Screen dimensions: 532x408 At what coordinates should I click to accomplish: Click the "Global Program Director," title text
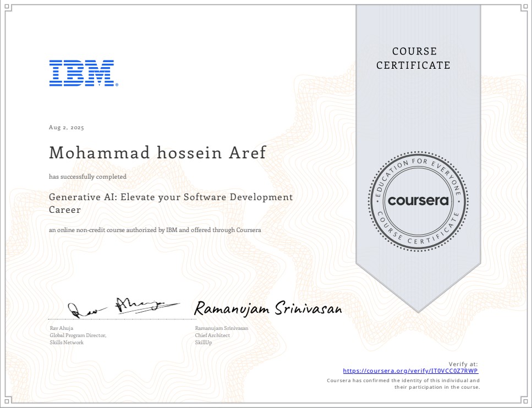(78, 335)
